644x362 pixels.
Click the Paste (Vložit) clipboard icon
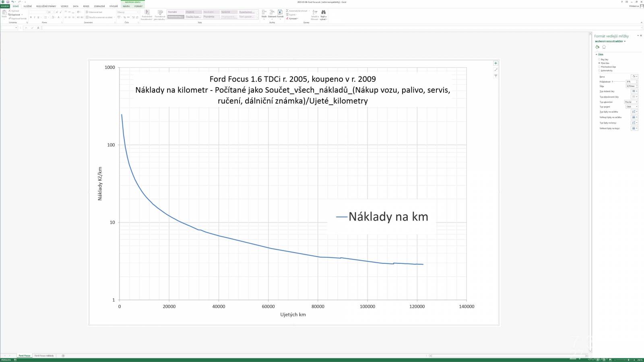pos(4,12)
